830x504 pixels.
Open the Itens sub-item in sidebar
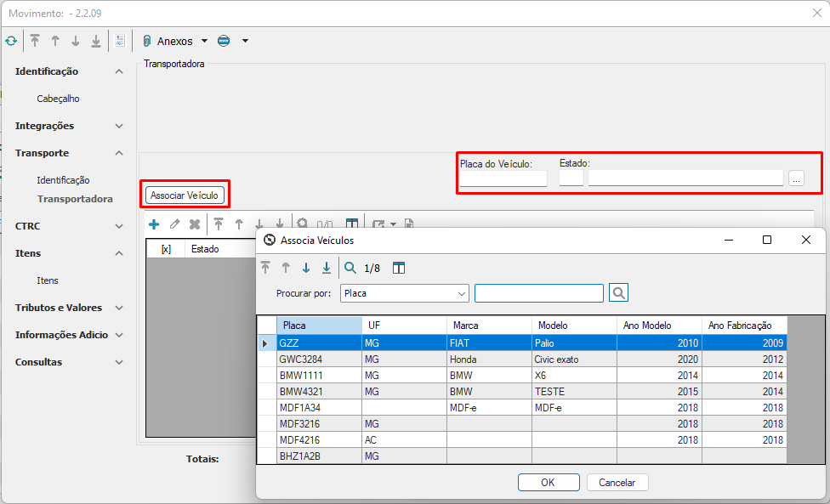pos(48,280)
